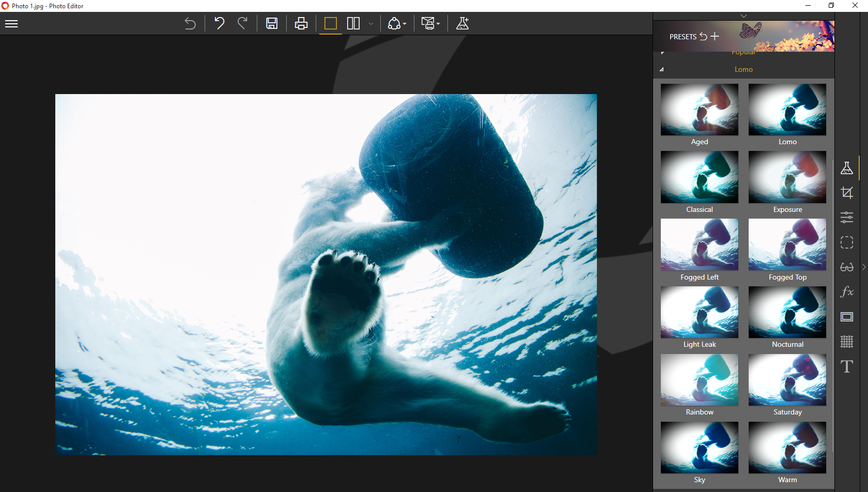The height and width of the screenshot is (492, 868).
Task: Click the 'PRESETS' panel title
Action: pos(683,37)
